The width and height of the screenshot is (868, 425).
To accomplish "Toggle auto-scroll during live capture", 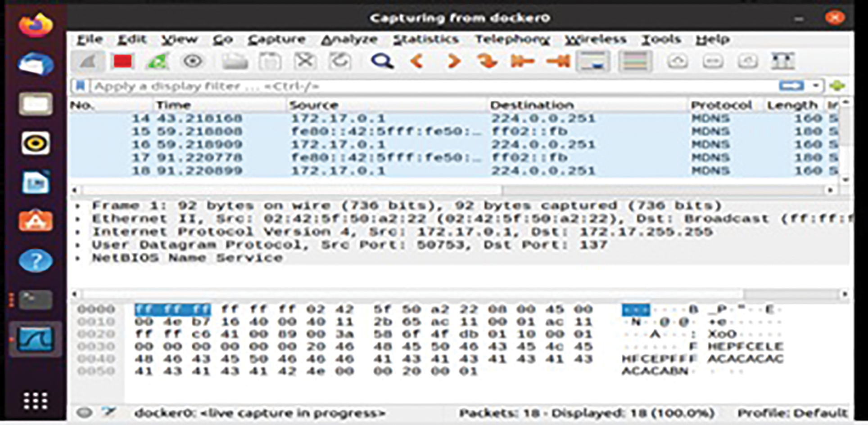I will (593, 61).
